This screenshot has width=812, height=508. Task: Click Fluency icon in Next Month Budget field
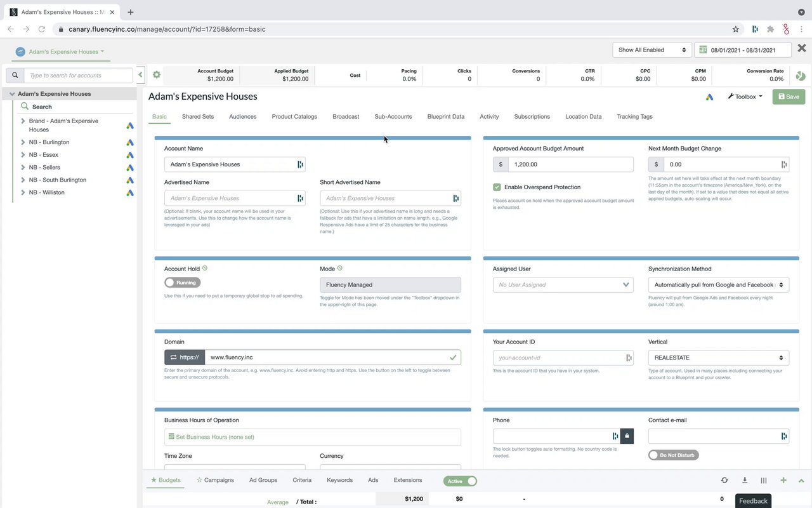784,164
